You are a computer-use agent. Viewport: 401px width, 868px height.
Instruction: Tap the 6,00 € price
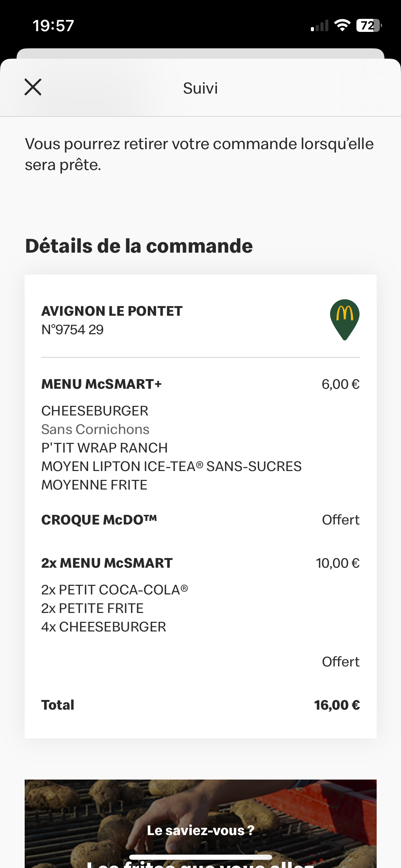coord(340,384)
